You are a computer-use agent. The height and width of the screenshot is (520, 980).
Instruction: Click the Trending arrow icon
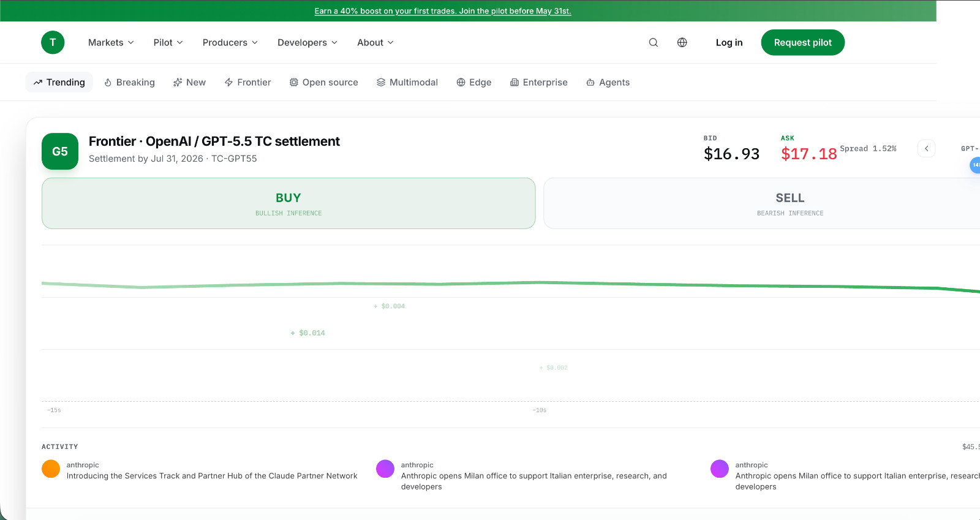[x=38, y=82]
